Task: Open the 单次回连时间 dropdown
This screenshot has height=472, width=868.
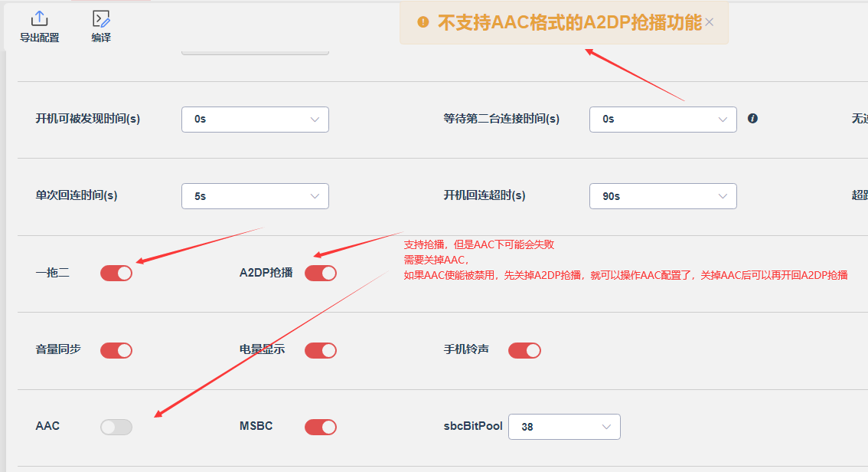Action: click(x=255, y=196)
